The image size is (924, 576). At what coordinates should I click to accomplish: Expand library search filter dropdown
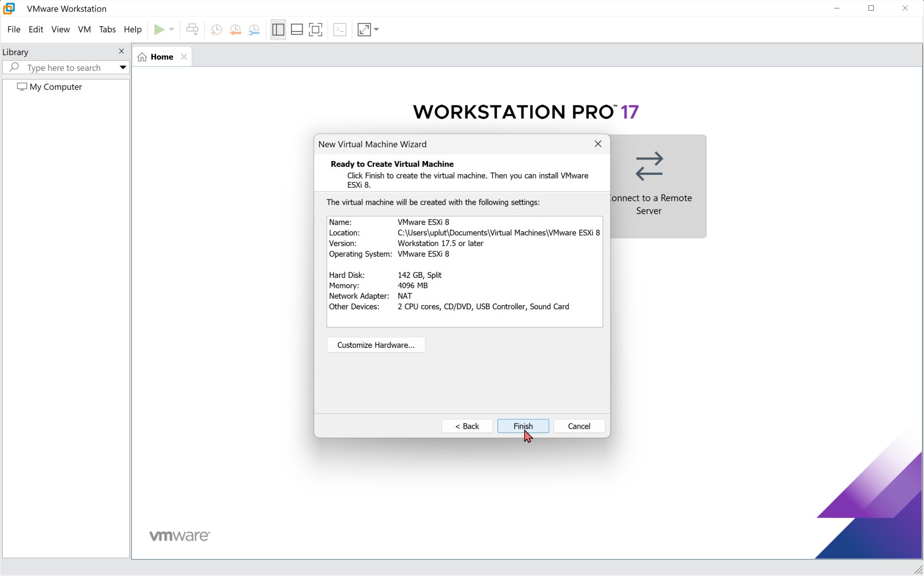(x=123, y=68)
